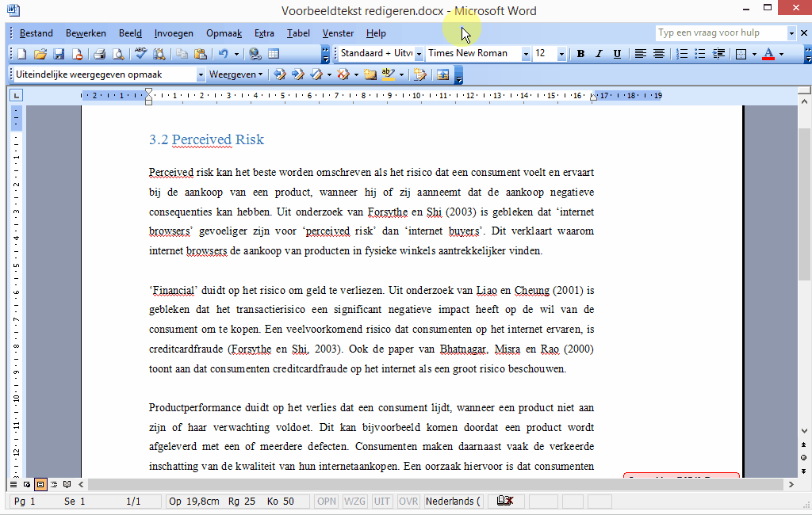Viewport: 812px width, 515px height.
Task: Apply the red font color A
Action: click(768, 54)
